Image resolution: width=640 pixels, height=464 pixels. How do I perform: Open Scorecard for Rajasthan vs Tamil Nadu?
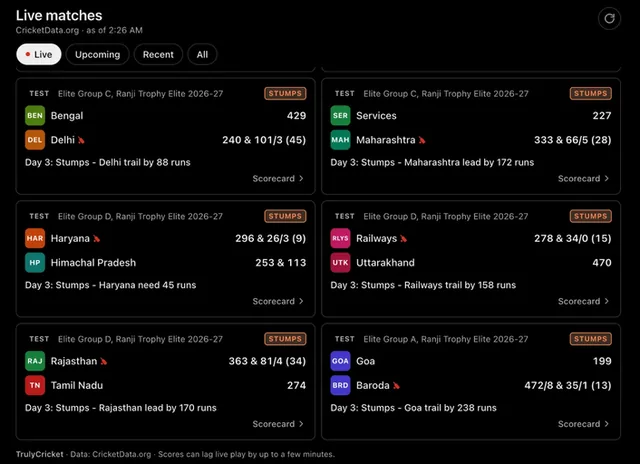278,424
